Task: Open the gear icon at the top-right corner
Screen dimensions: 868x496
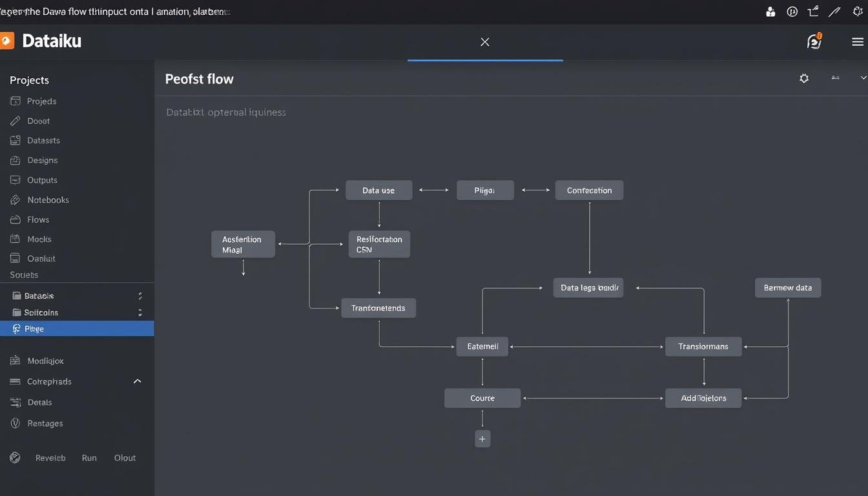Action: point(858,12)
